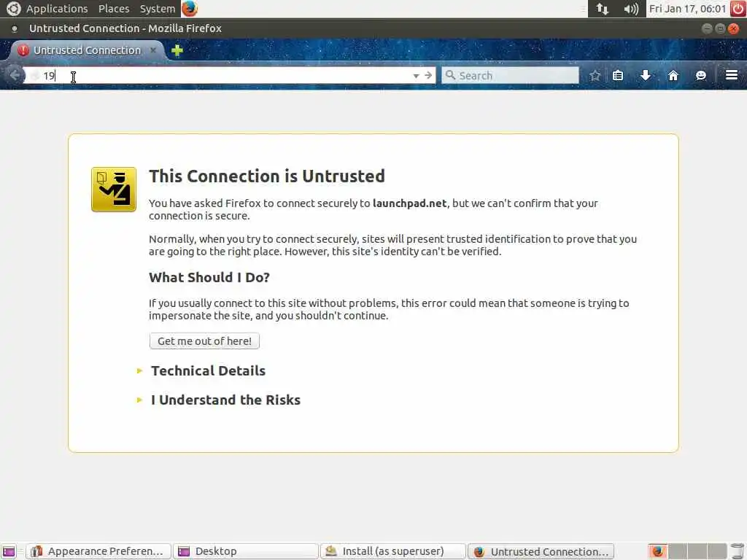Open the Trash icon in bottom panel
This screenshot has width=747, height=560.
(737, 551)
